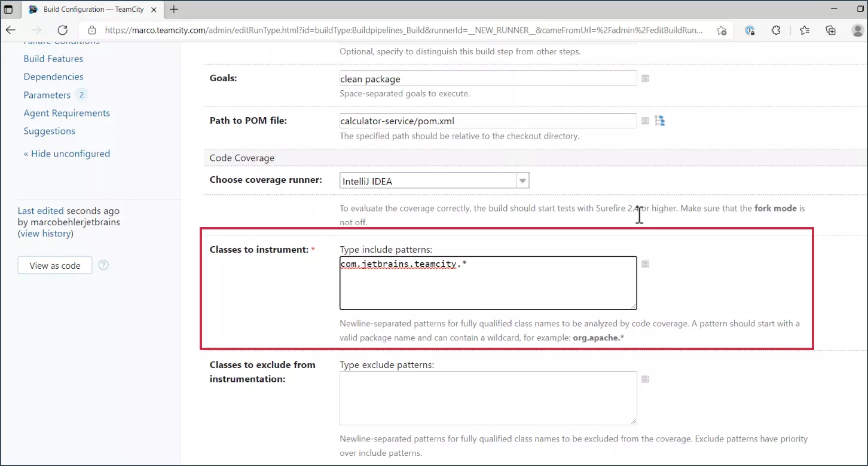Go to Parameters section in sidebar
Screen dimensions: 868x466
click(47, 95)
